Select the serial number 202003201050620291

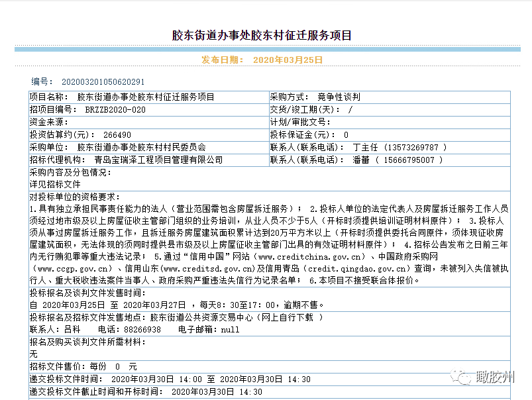point(103,82)
